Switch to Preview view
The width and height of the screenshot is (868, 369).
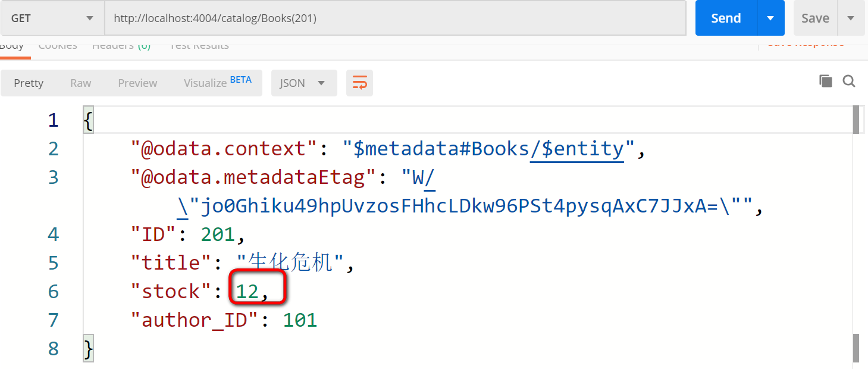point(137,83)
